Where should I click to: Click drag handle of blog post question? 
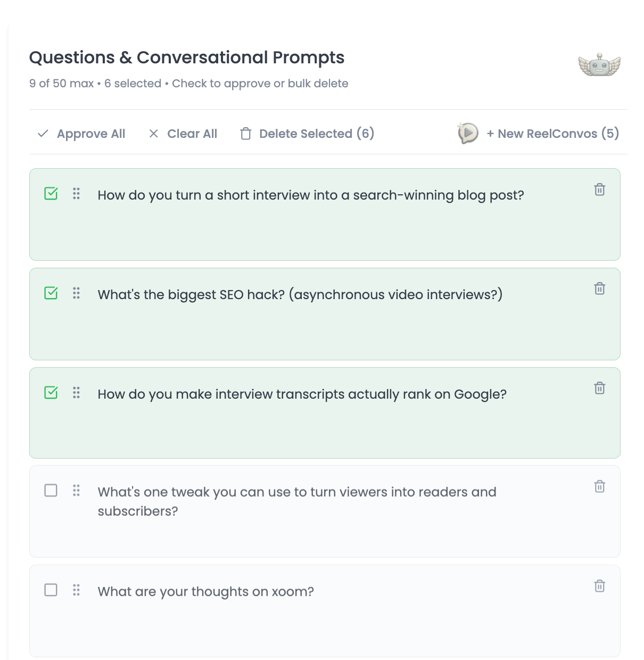tap(77, 194)
